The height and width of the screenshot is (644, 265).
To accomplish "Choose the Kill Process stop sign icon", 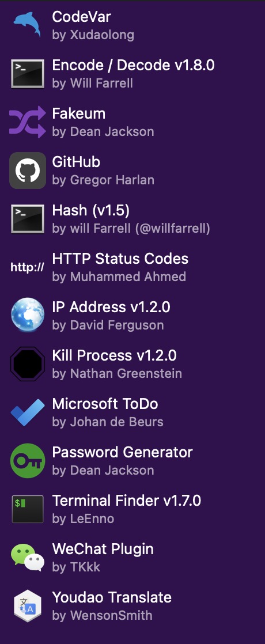I will [x=28, y=364].
